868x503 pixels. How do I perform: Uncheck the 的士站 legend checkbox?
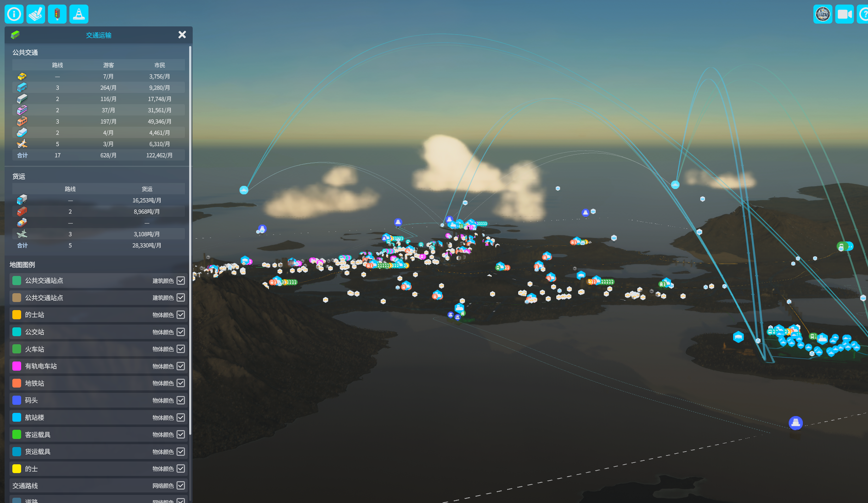pyautogui.click(x=181, y=315)
